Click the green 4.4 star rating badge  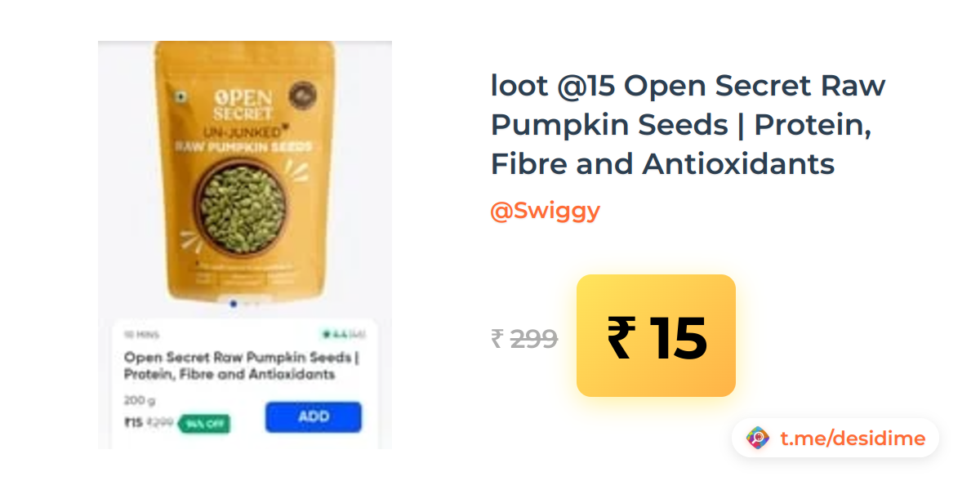click(340, 335)
